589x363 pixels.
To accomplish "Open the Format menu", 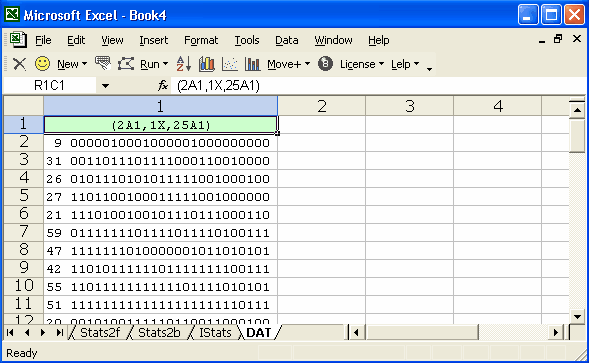I will pos(201,40).
